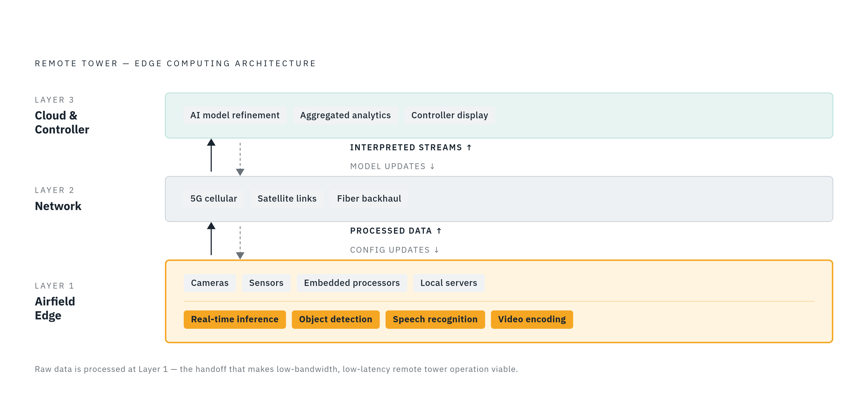
Task: Select the 5G cellular chip
Action: (x=214, y=199)
